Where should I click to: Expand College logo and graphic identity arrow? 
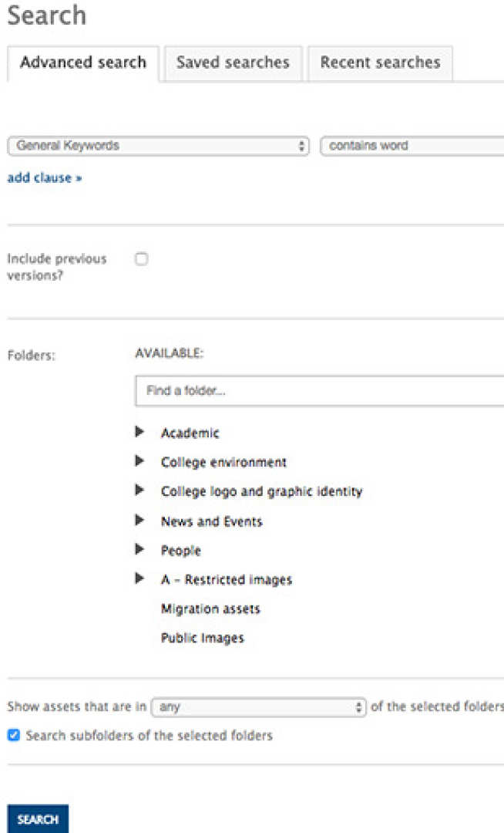coord(140,491)
